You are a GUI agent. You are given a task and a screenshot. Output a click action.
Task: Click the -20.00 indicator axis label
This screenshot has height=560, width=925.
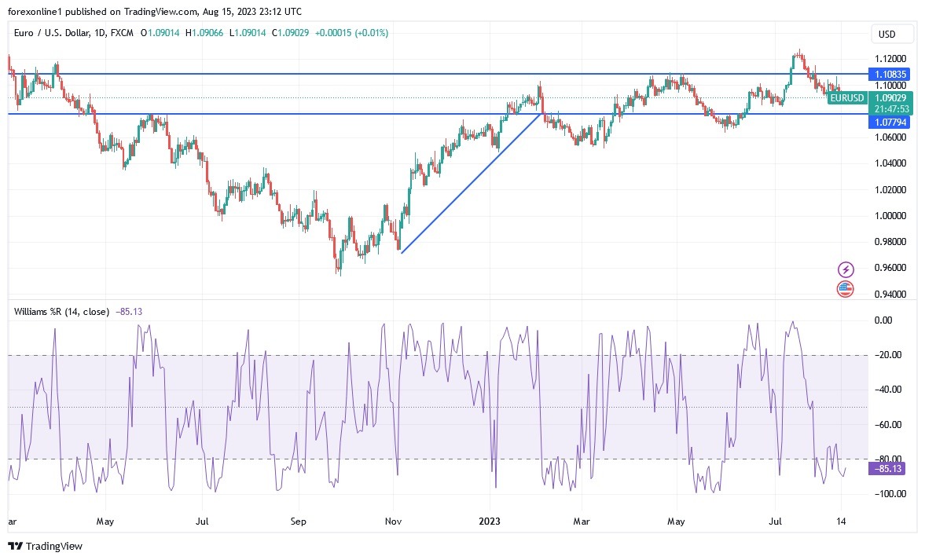click(886, 355)
